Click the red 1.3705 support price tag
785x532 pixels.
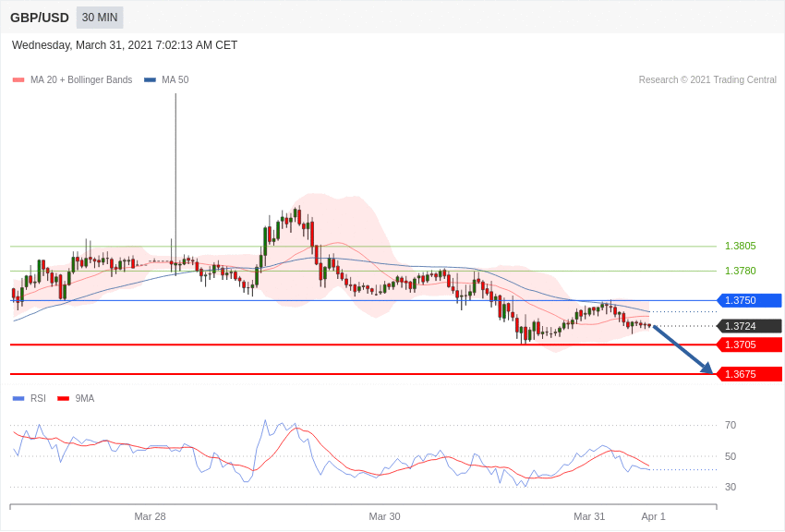[x=750, y=345]
